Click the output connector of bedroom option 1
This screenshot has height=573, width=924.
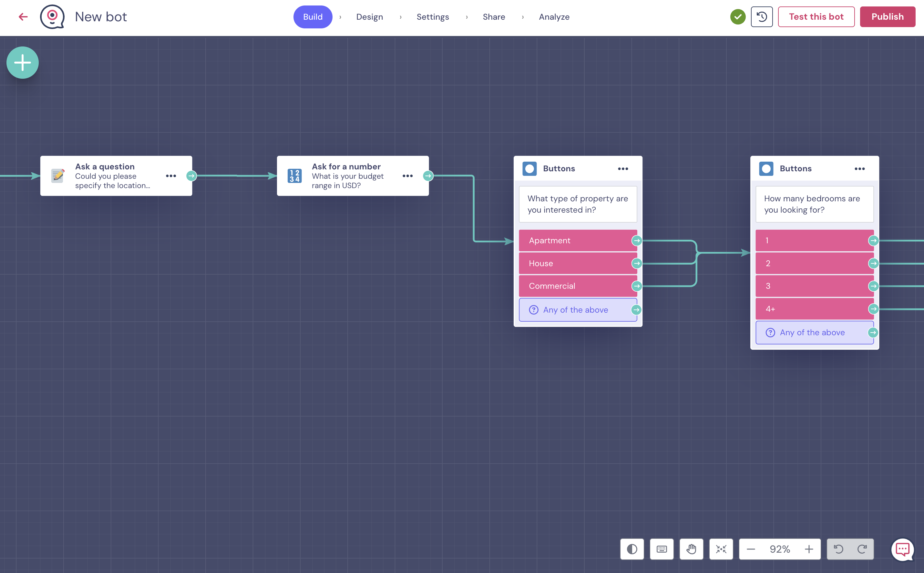click(874, 241)
